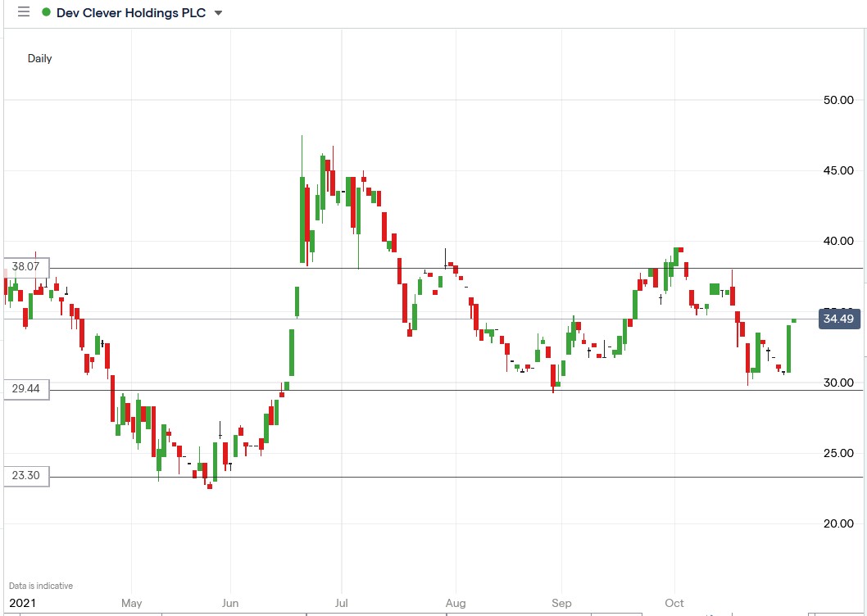Viewport: 867px width, 616px height.
Task: Select the 23.30 price level label
Action: [25, 476]
